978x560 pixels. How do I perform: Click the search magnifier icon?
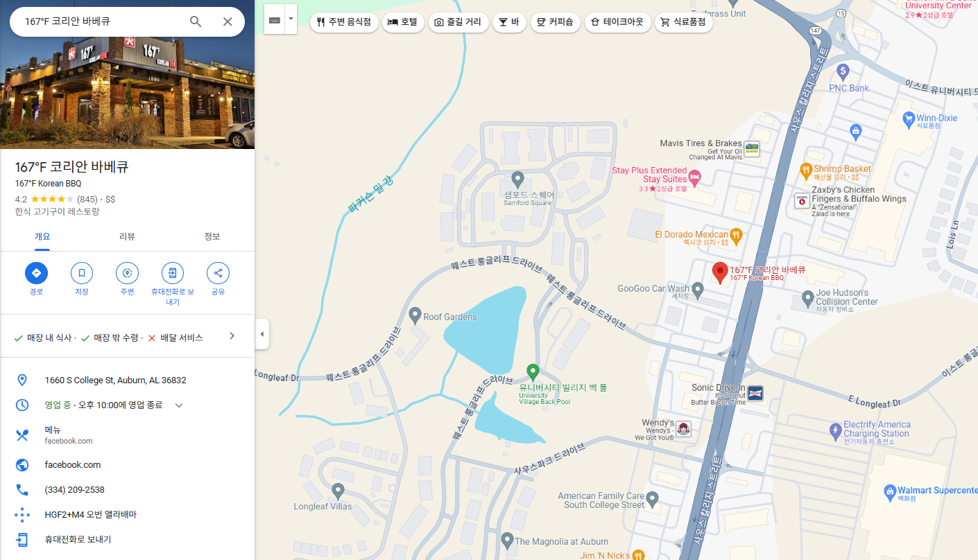196,21
